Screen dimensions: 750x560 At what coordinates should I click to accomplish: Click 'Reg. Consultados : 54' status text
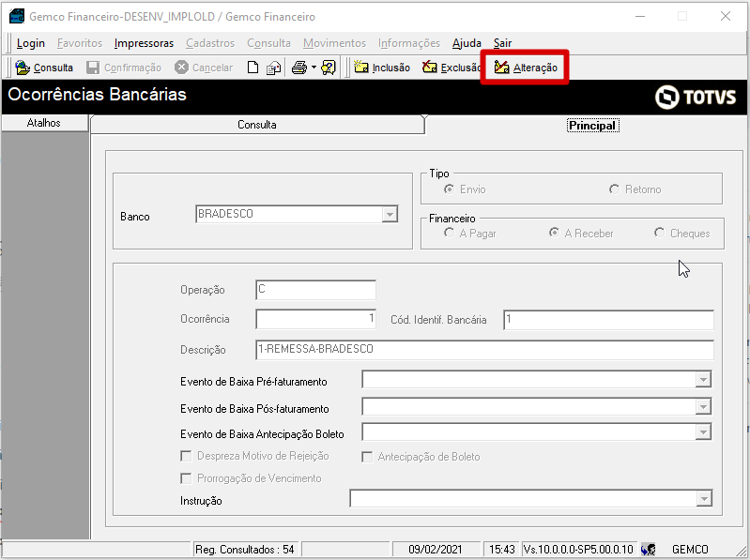coord(244,550)
